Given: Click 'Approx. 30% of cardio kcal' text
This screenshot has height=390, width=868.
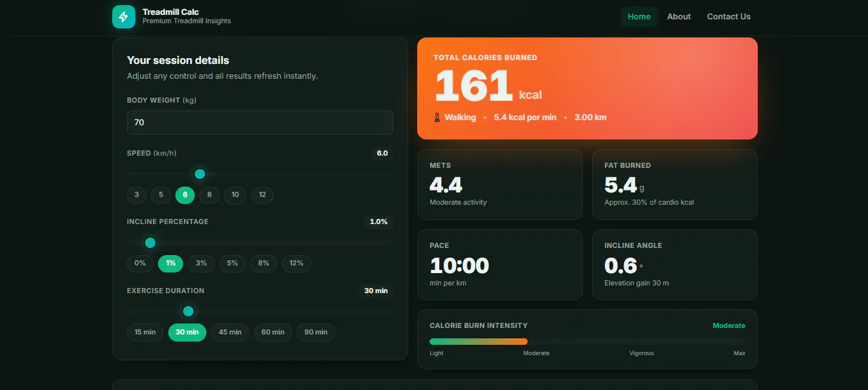Looking at the screenshot, I should click(x=649, y=202).
